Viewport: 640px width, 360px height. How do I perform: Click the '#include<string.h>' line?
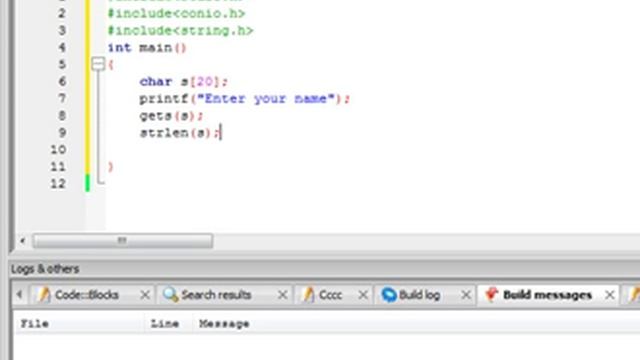click(180, 31)
